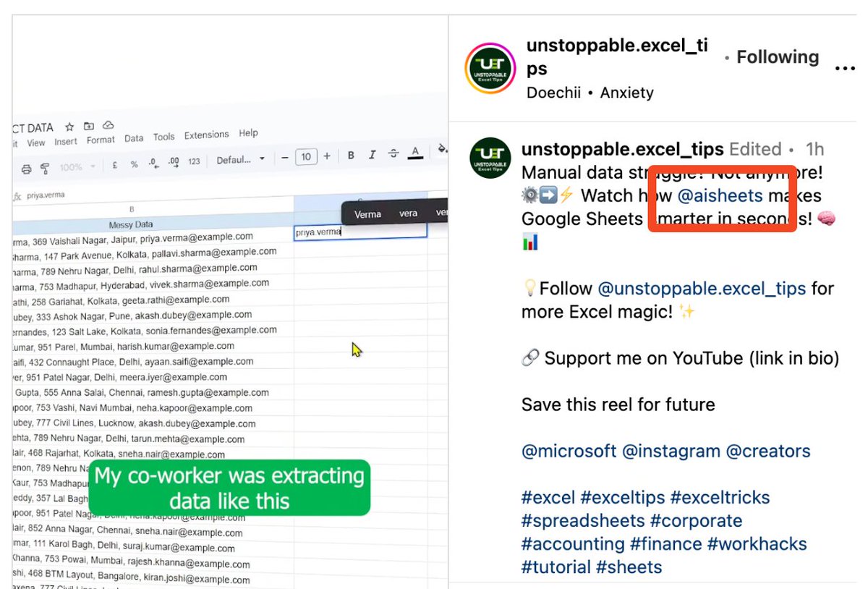
Task: Increase decimal places icon
Action: [x=174, y=162]
